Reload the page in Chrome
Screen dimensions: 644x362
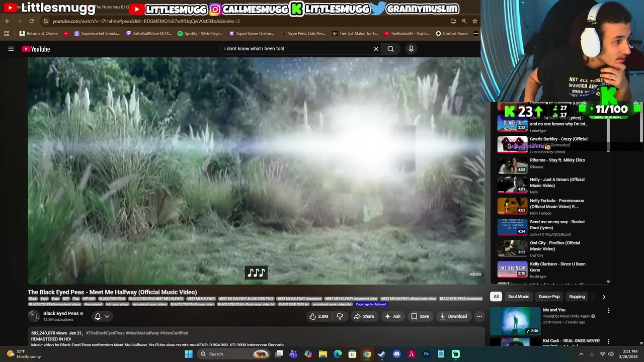(x=31, y=21)
